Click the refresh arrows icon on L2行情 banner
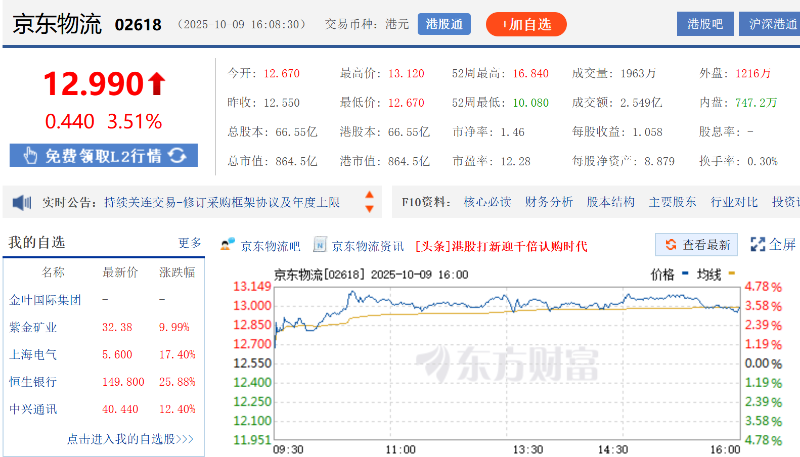Image resolution: width=800 pixels, height=457 pixels. (x=177, y=155)
